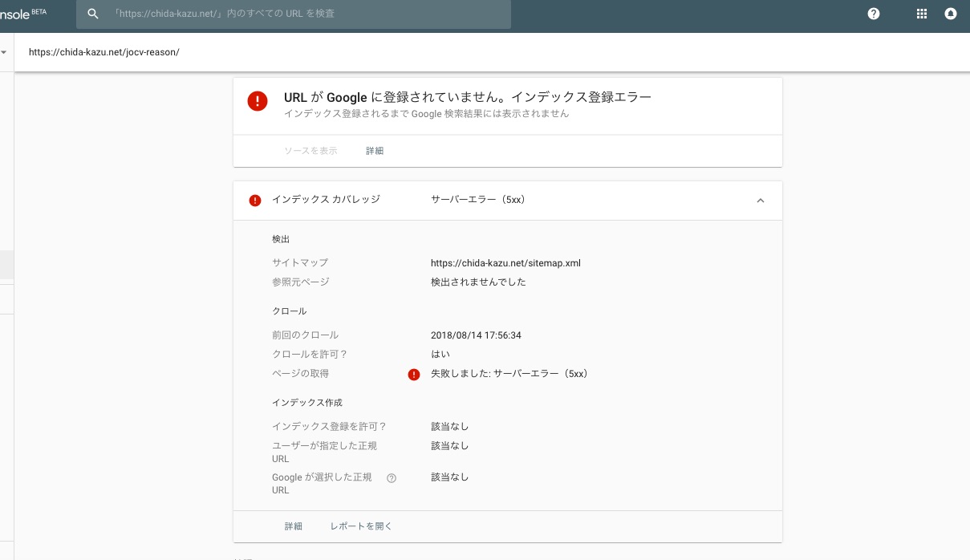Click the サーバーエラー（5xx） status in coverage header
This screenshot has height=560, width=970.
pyautogui.click(x=478, y=200)
